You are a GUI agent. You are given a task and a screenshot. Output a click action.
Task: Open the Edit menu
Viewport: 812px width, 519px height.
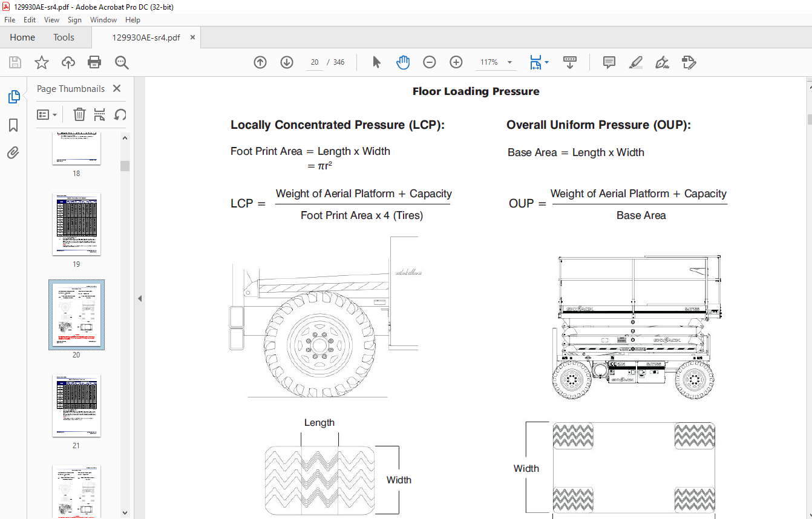[x=30, y=20]
